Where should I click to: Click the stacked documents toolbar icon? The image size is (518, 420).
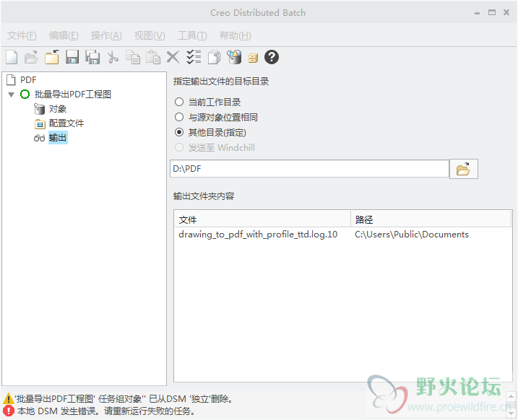click(x=214, y=57)
